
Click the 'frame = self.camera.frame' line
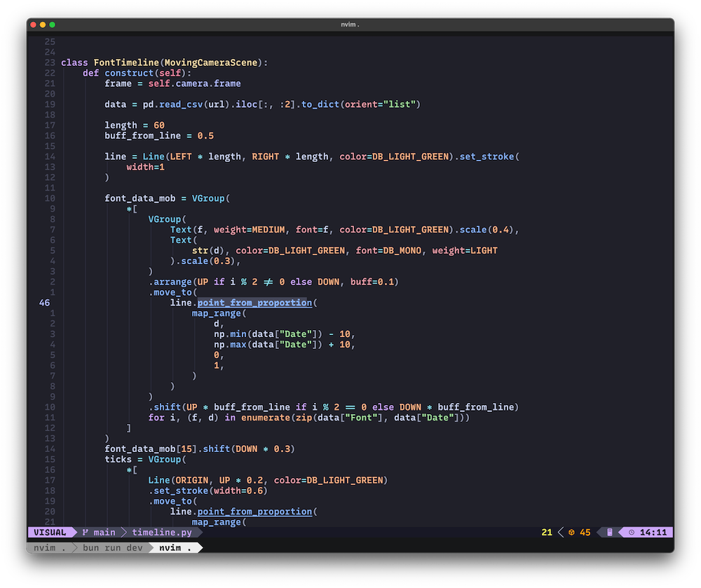tap(172, 83)
